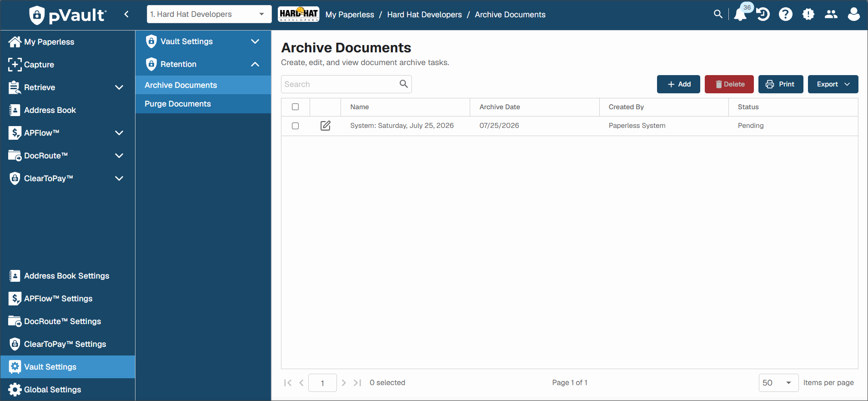Click the edit icon for System archive row
Image resolution: width=868 pixels, height=401 pixels.
click(x=326, y=126)
